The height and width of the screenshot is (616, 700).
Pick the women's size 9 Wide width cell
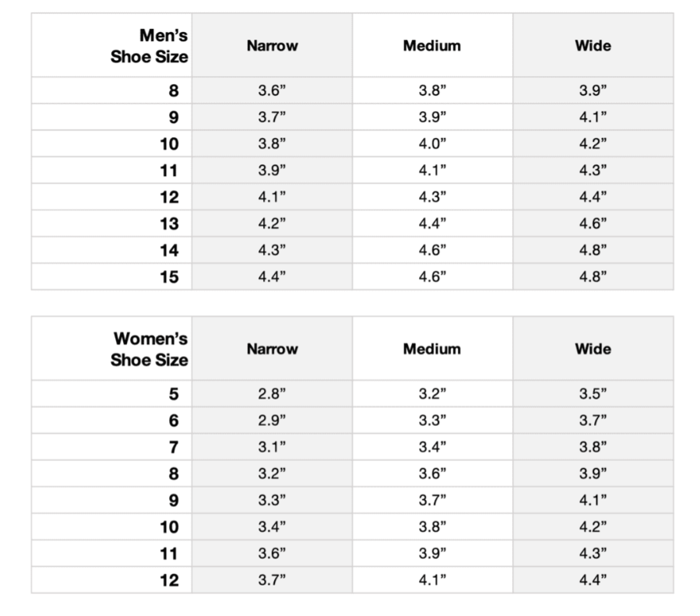(593, 500)
